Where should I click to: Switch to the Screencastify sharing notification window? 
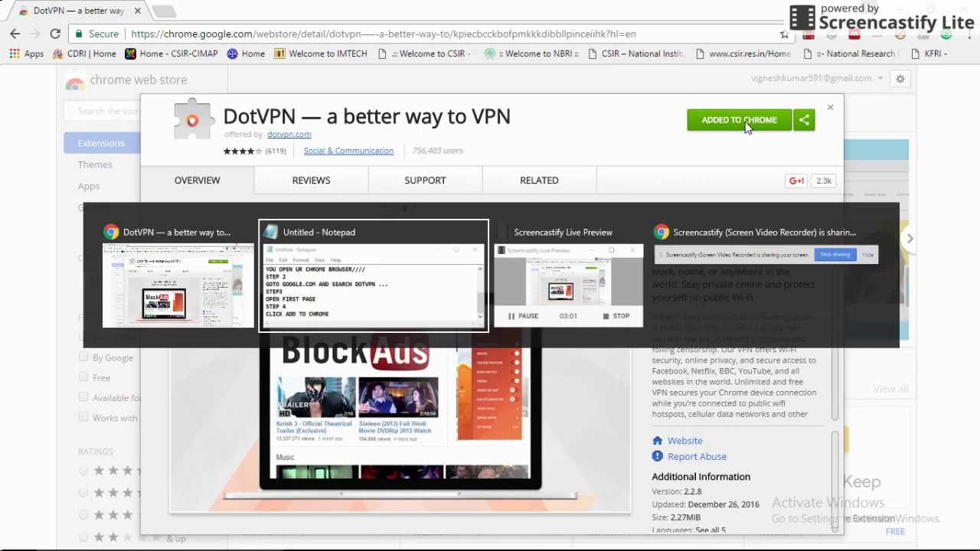tap(766, 245)
